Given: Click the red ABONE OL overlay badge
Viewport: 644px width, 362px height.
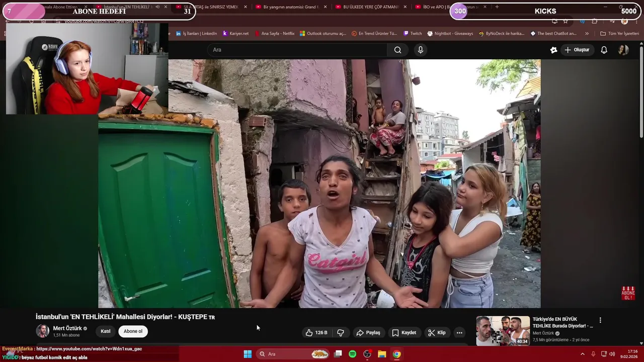Looking at the screenshot, I should pos(628,293).
